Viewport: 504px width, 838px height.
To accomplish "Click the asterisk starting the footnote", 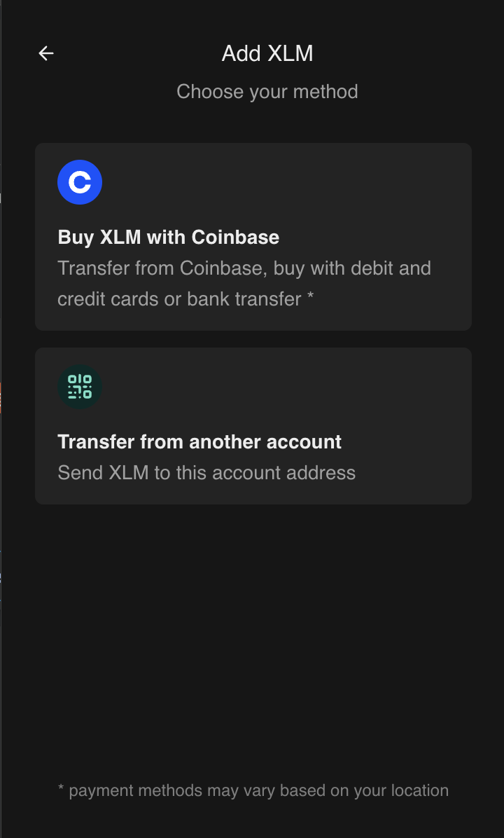I will pyautogui.click(x=61, y=790).
